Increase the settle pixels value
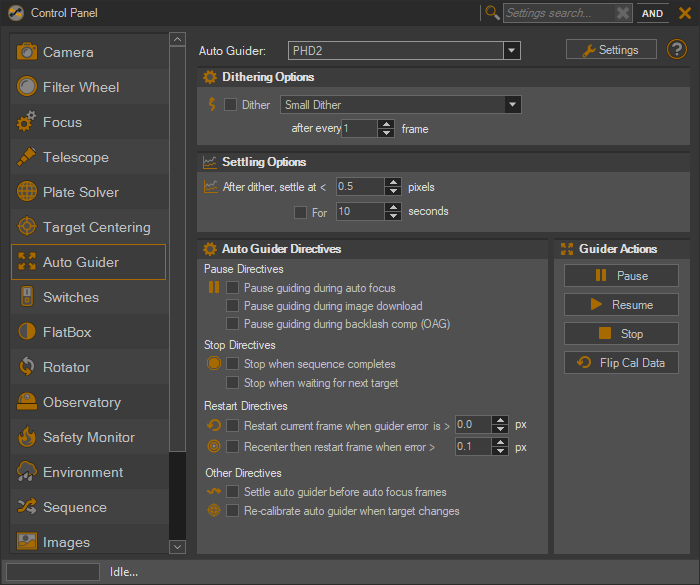The height and width of the screenshot is (585, 700). click(x=393, y=182)
